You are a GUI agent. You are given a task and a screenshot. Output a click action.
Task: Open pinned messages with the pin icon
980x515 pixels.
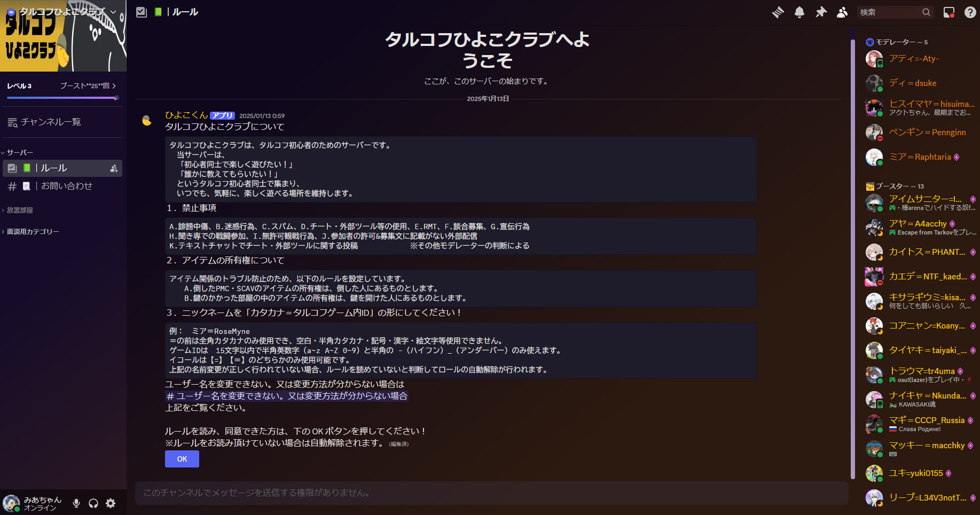pyautogui.click(x=821, y=12)
